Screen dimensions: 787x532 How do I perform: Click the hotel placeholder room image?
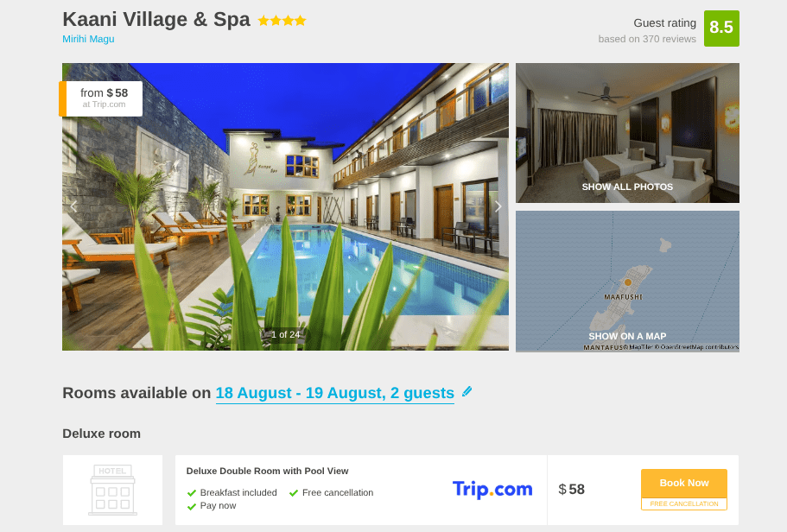112,490
